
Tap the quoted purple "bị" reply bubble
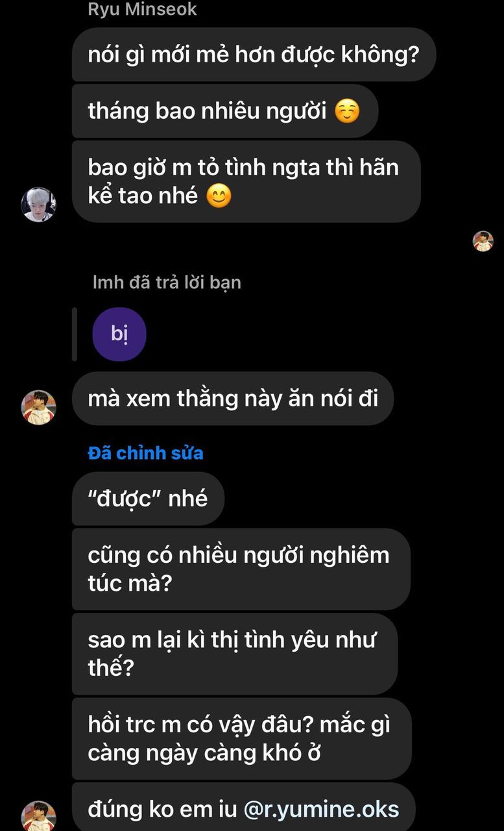(x=119, y=334)
